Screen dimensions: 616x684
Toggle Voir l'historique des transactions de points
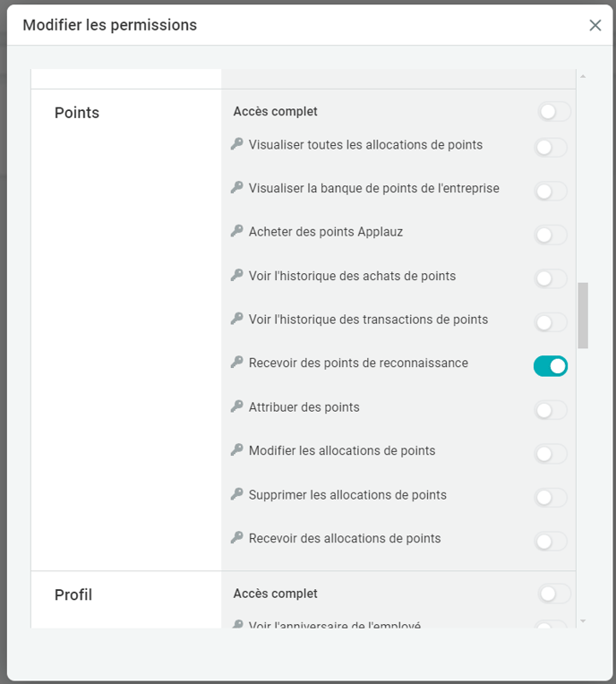click(x=551, y=322)
